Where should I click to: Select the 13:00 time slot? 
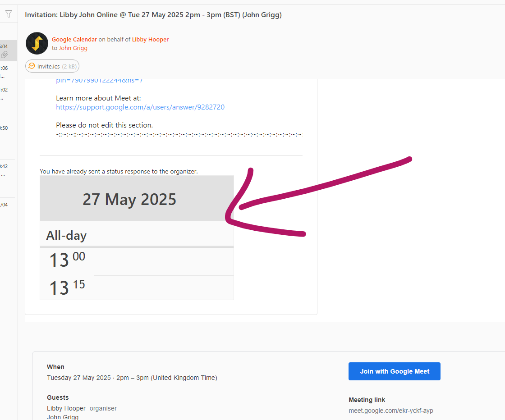point(137,261)
